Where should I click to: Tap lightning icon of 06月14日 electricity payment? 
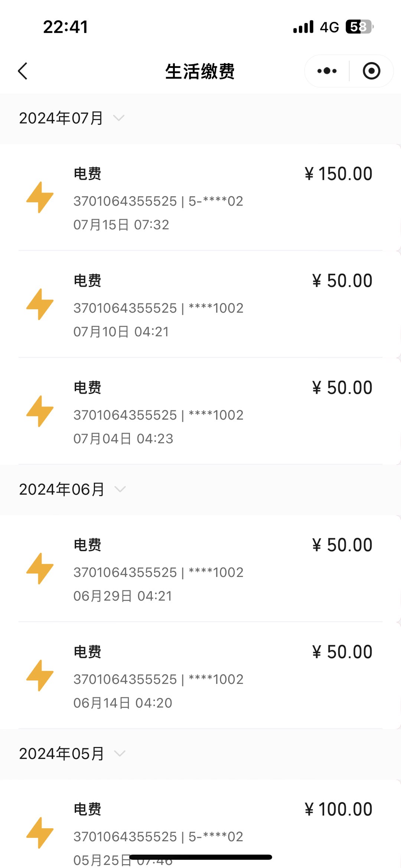[x=40, y=676]
